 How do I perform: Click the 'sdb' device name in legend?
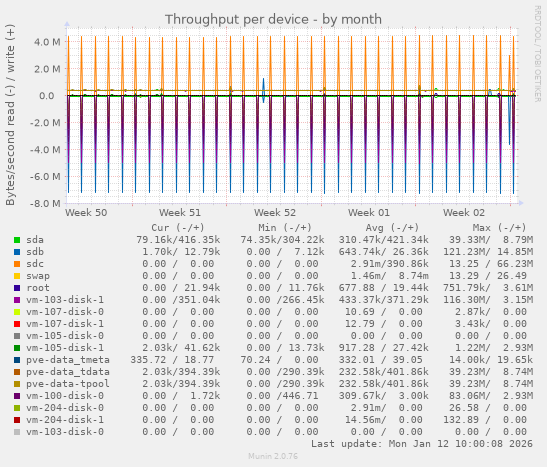(35, 252)
